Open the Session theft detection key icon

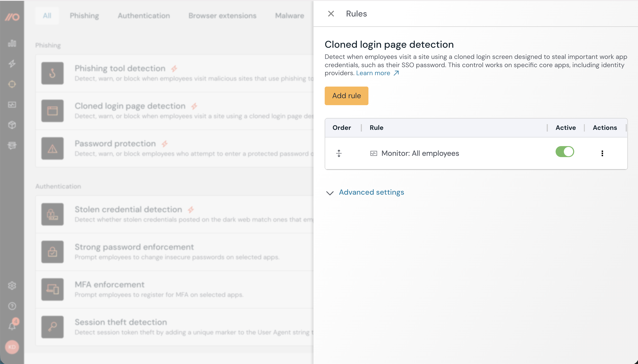[52, 327]
